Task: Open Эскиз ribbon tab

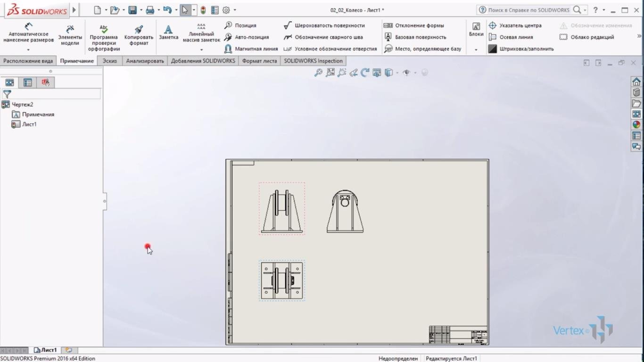Action: click(110, 61)
